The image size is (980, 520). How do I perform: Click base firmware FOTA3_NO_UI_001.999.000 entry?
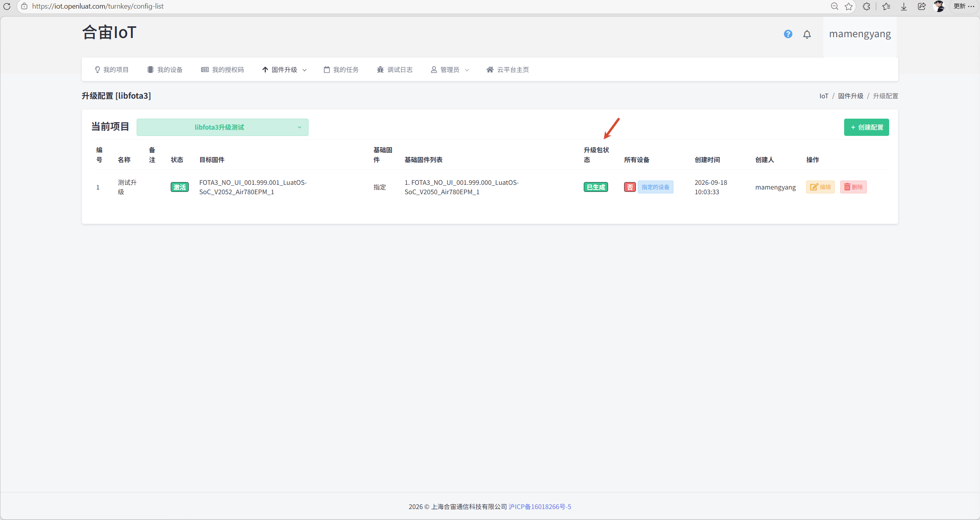[462, 187]
